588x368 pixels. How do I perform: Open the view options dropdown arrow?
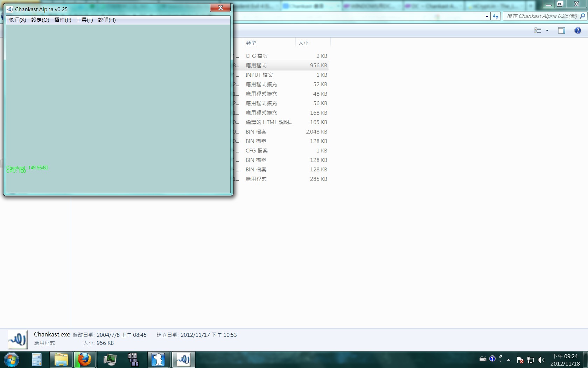click(547, 30)
